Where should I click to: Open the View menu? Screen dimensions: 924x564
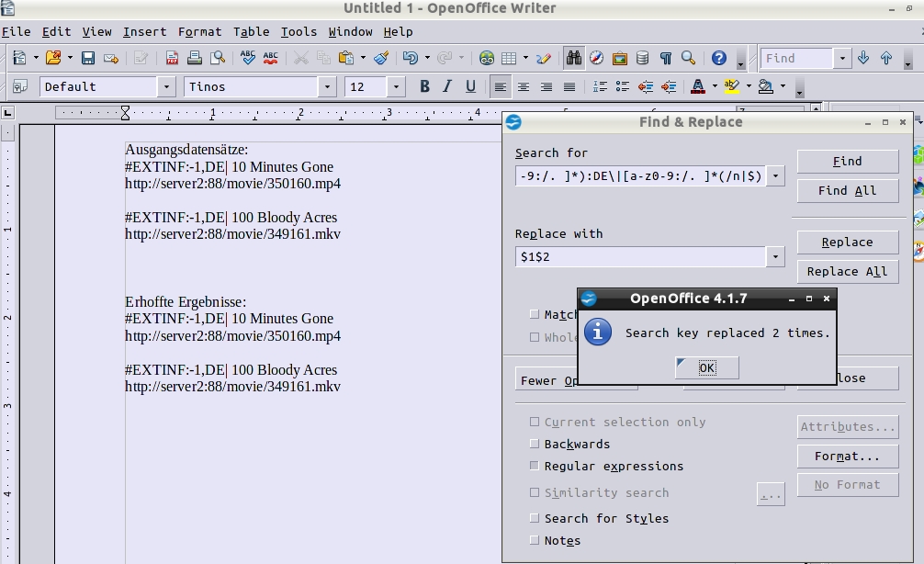[x=96, y=32]
